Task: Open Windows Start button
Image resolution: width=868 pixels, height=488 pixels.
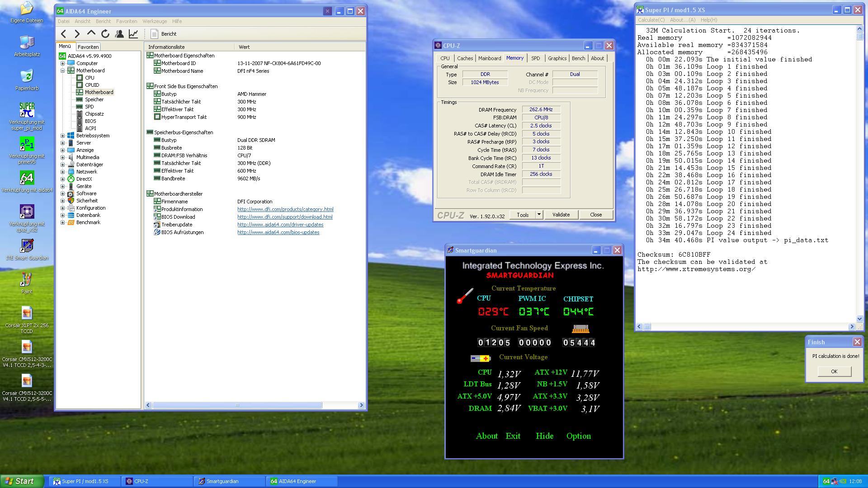Action: 22,481
